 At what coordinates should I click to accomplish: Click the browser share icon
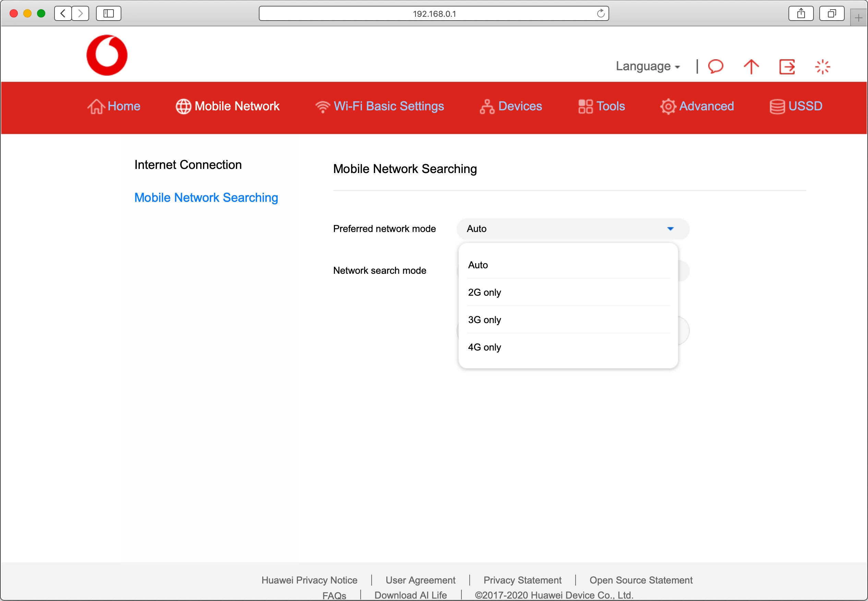click(800, 14)
